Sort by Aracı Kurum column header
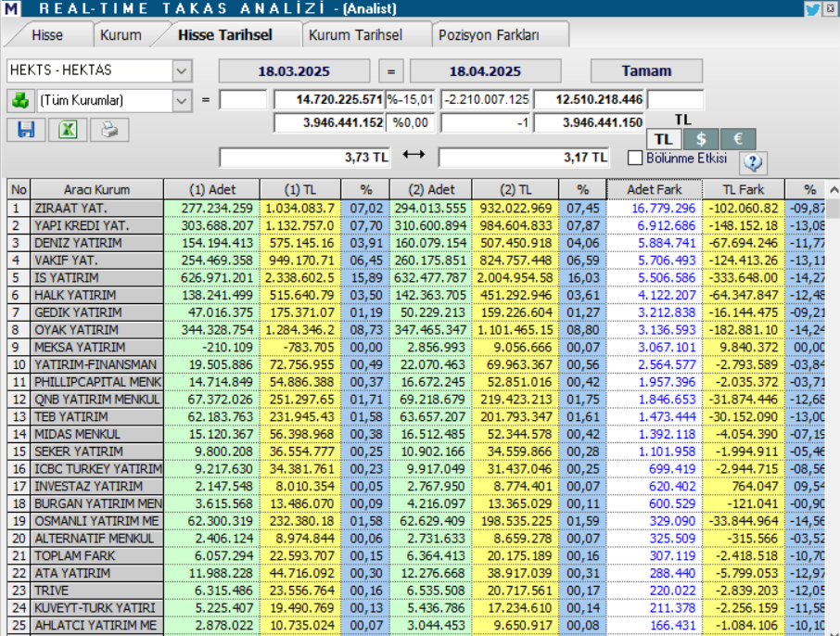The width and height of the screenshot is (840, 636). (x=97, y=190)
